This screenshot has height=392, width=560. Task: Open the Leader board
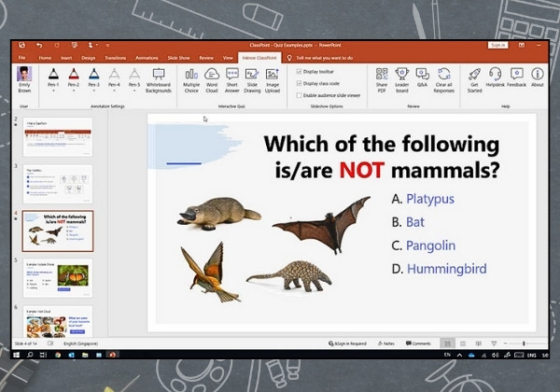coord(401,80)
